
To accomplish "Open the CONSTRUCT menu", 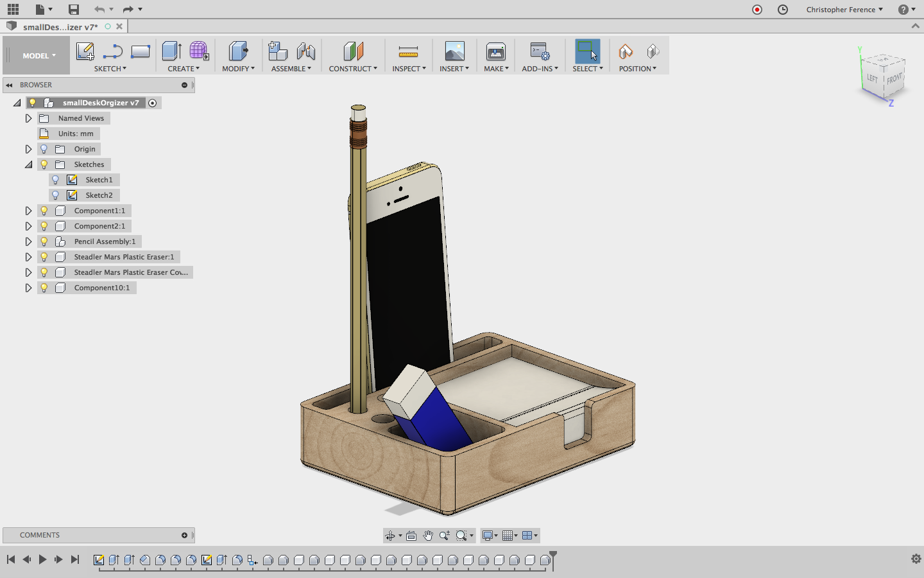I will 353,69.
